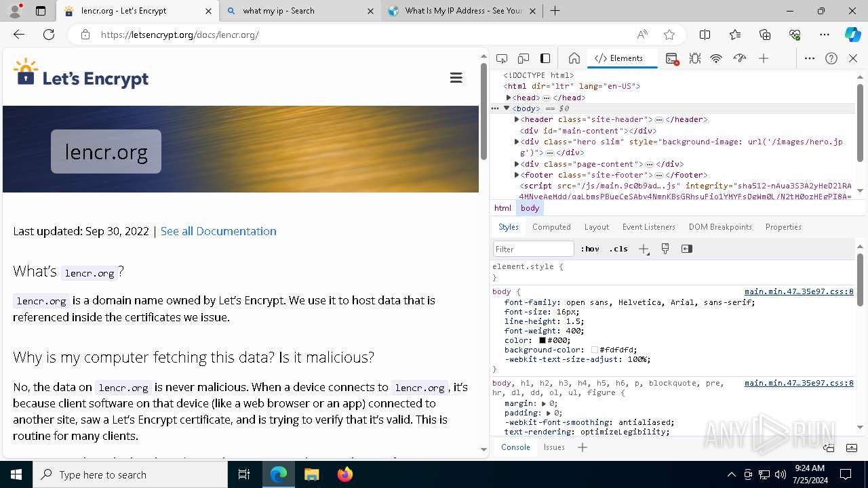Open Read aloud in address bar
868x488 pixels.
(642, 35)
